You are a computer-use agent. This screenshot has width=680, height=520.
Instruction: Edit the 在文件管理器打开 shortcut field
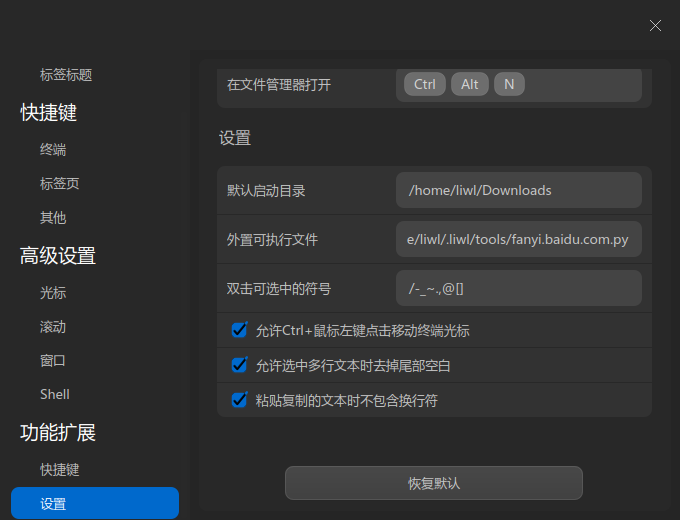pos(519,85)
